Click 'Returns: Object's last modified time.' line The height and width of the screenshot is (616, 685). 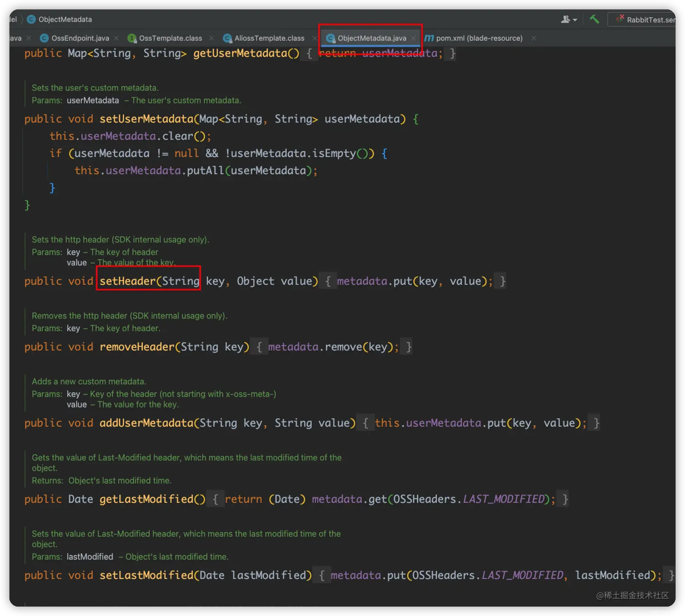point(102,481)
